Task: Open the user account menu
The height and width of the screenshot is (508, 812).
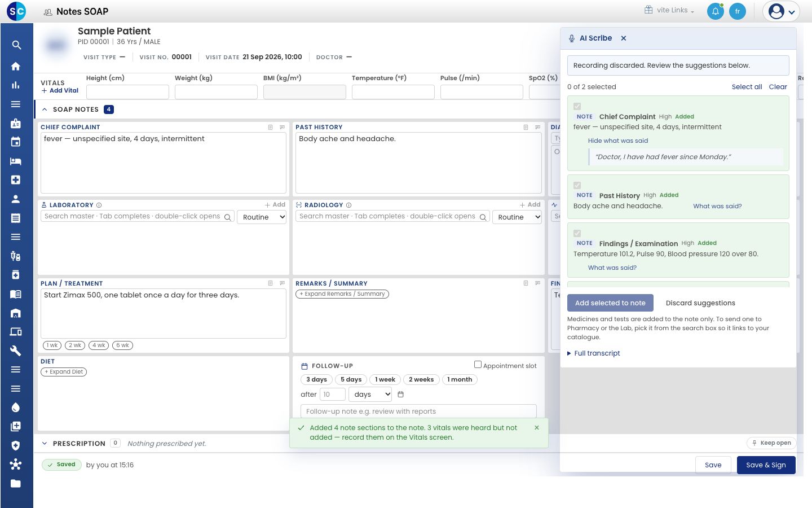Action: pyautogui.click(x=782, y=11)
